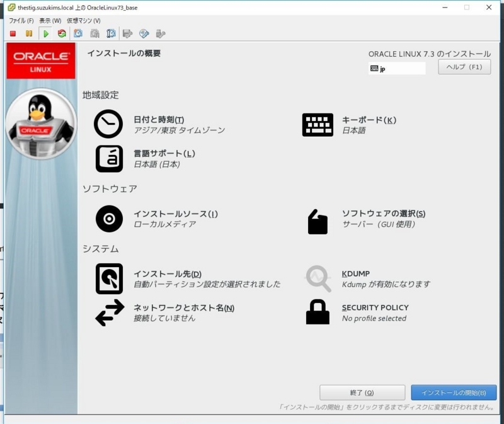This screenshot has width=504, height=424.
Task: Click the ヘルプ (F1) button
Action: 464,67
